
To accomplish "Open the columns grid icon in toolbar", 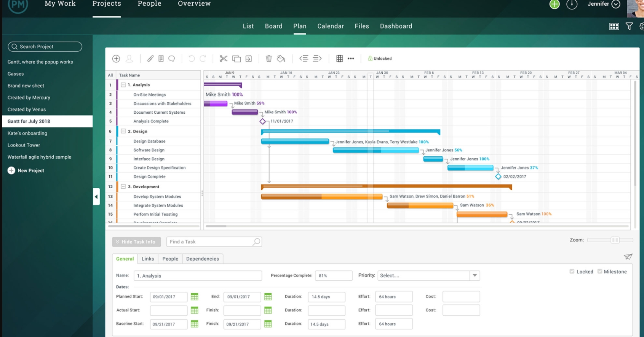I will click(x=339, y=59).
